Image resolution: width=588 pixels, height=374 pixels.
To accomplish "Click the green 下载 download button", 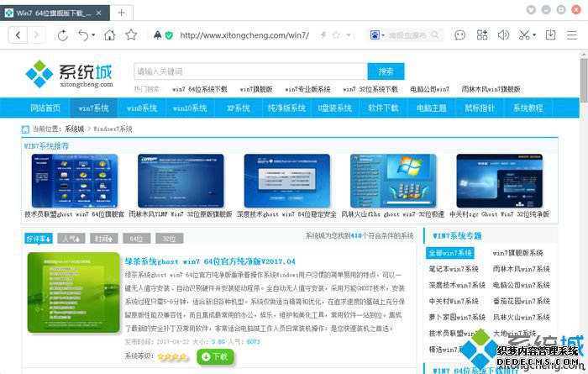I will pyautogui.click(x=215, y=356).
